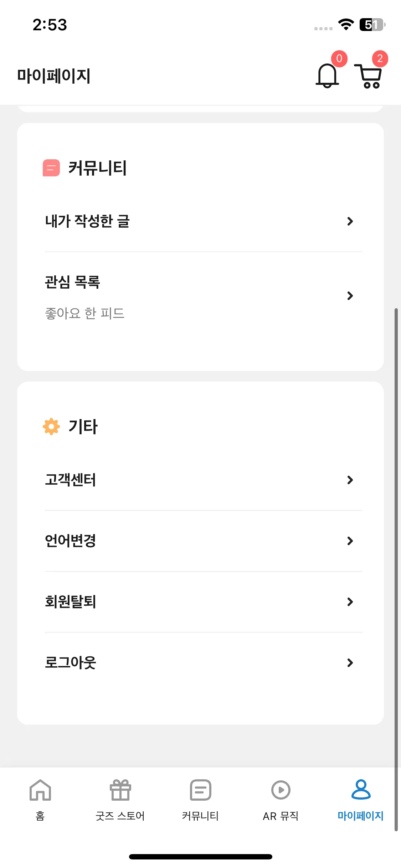Expand the chevron for 관심 목록
The width and height of the screenshot is (401, 868).
[x=350, y=296]
